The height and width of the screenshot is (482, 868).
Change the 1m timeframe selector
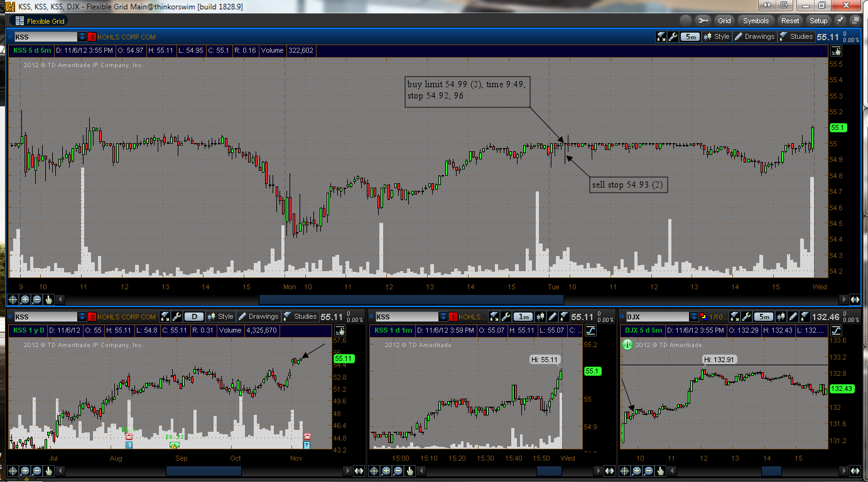pyautogui.click(x=523, y=316)
